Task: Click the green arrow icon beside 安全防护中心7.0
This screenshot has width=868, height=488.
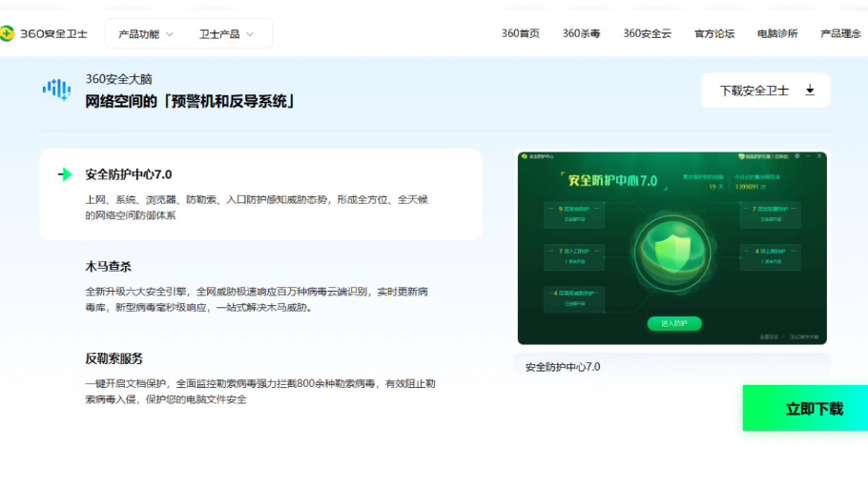Action: click(x=65, y=174)
